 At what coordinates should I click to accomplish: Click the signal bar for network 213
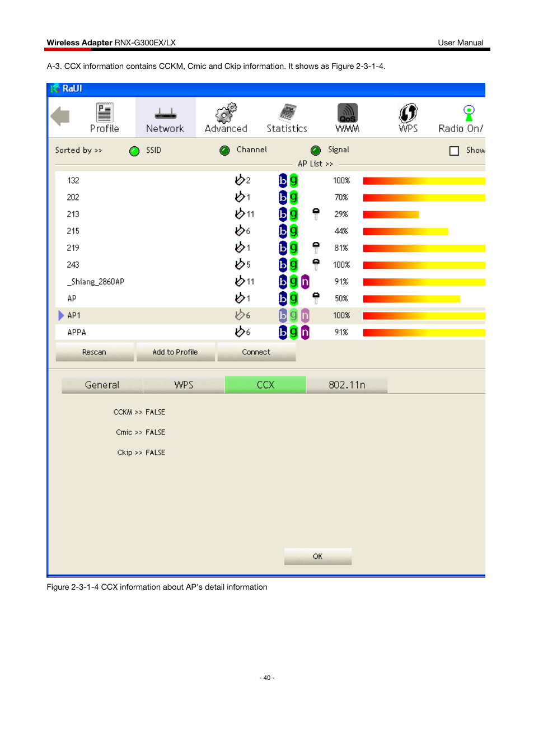(x=391, y=214)
